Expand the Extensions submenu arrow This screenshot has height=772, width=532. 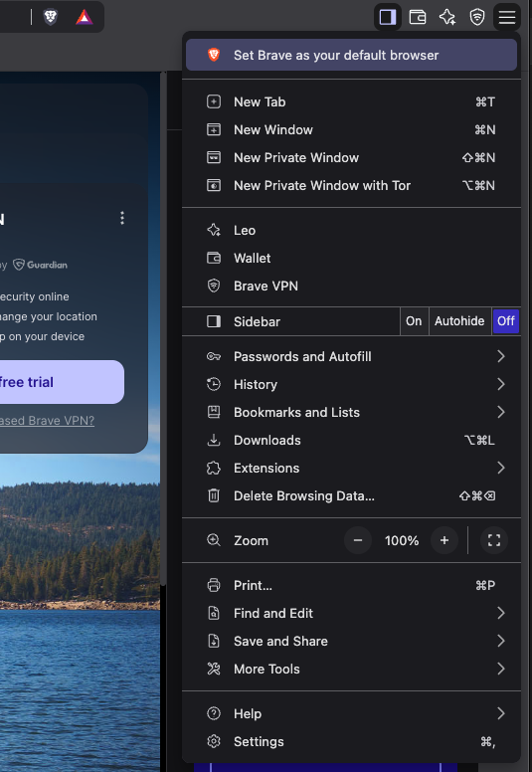tap(501, 468)
